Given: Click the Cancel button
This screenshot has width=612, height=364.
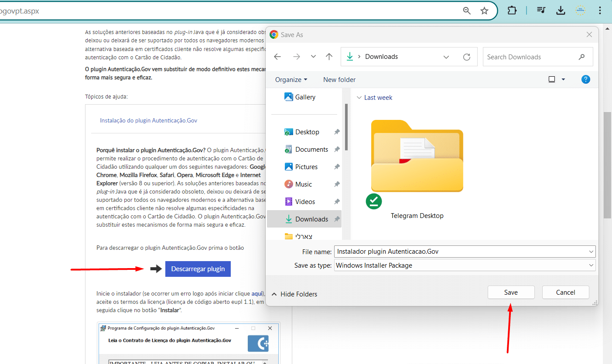Looking at the screenshot, I should click(565, 292).
